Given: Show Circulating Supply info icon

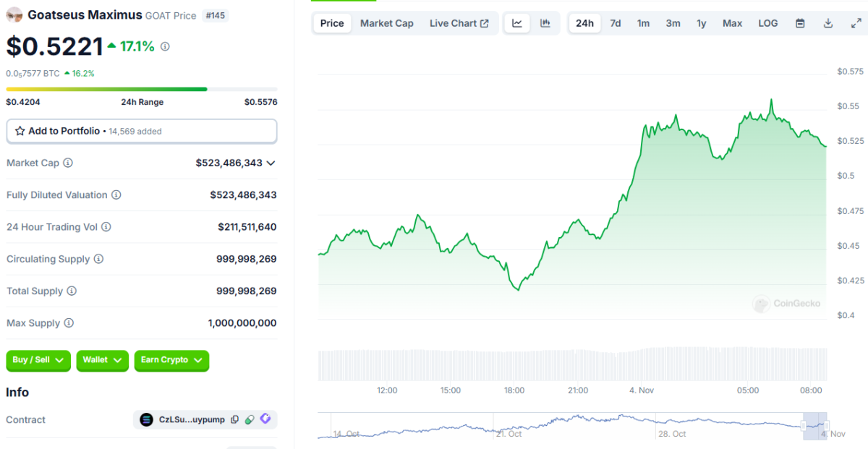Looking at the screenshot, I should pos(98,259).
